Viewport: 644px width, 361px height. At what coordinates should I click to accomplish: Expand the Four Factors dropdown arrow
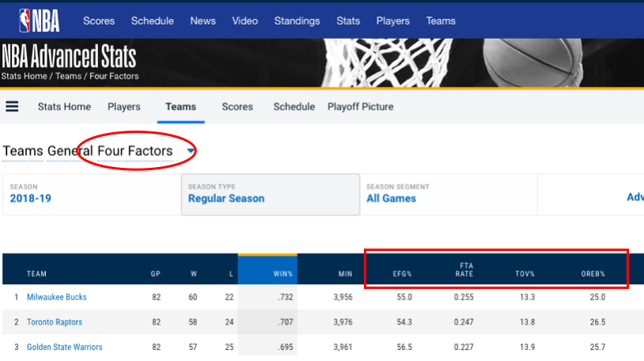(191, 150)
